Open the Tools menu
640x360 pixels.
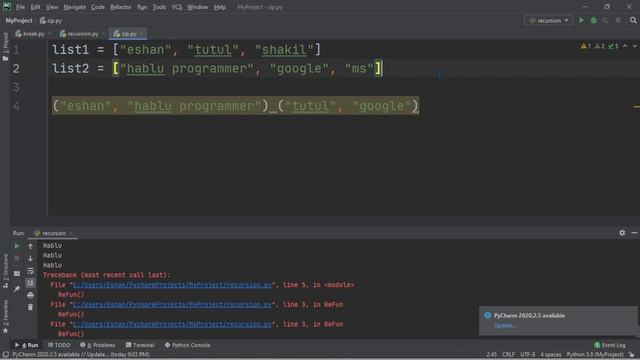click(159, 7)
